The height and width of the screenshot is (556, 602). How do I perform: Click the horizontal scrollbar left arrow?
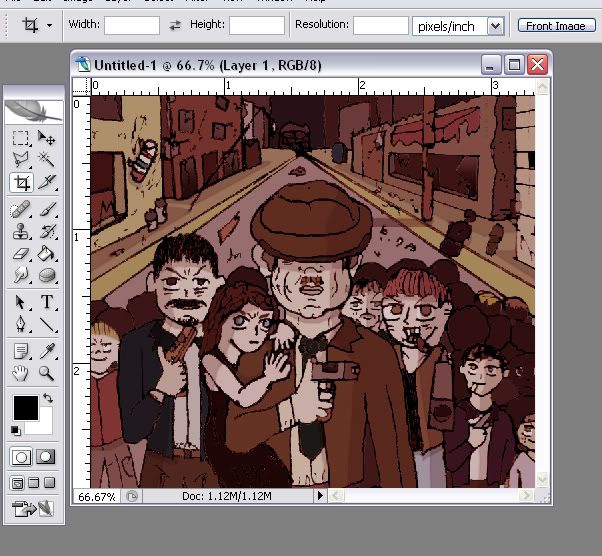pyautogui.click(x=336, y=496)
